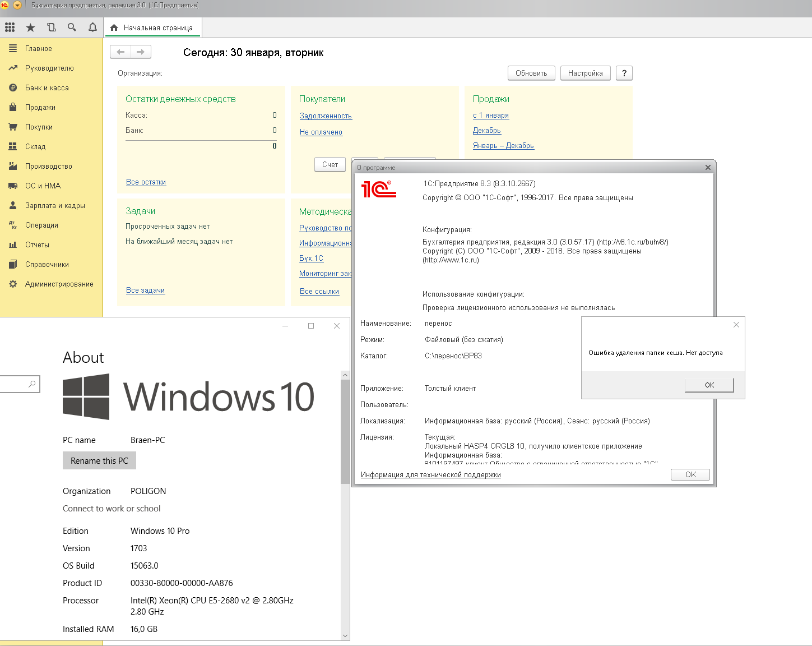Open Все ссылки link
This screenshot has height=646, width=812.
319,292
